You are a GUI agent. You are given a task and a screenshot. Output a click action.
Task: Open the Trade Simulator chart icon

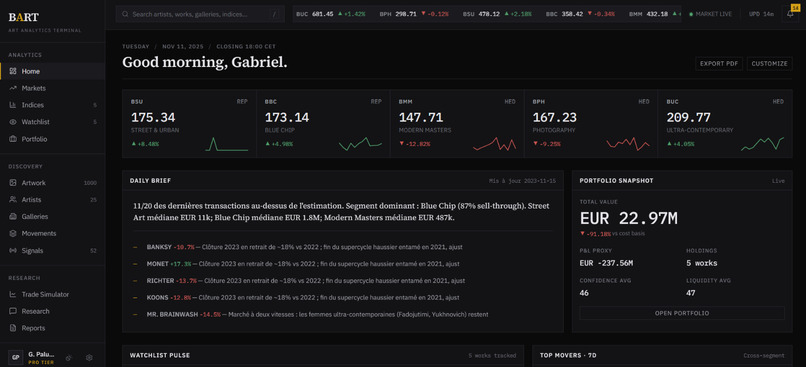[13, 295]
